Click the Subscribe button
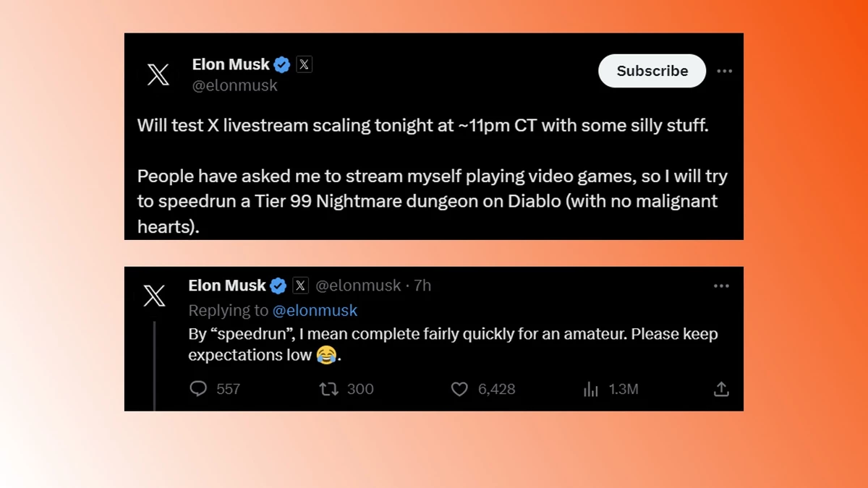Viewport: 868px width, 488px height. coord(652,71)
